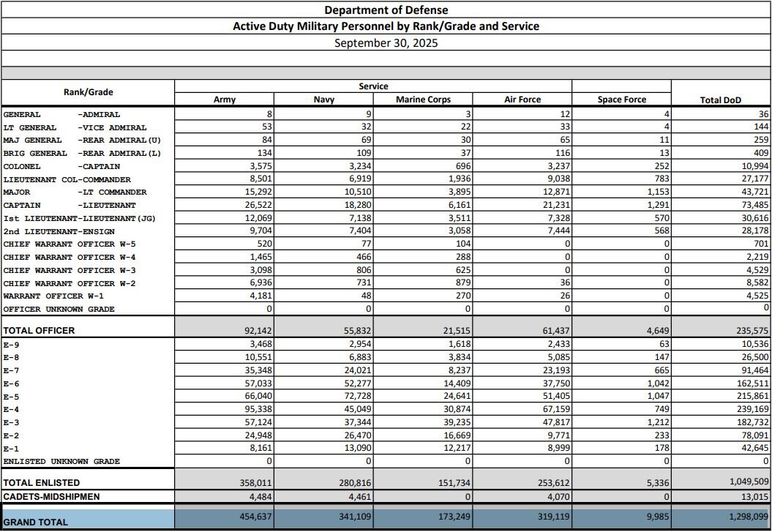The height and width of the screenshot is (532, 772).
Task: Select the Navy column header
Action: tap(323, 100)
